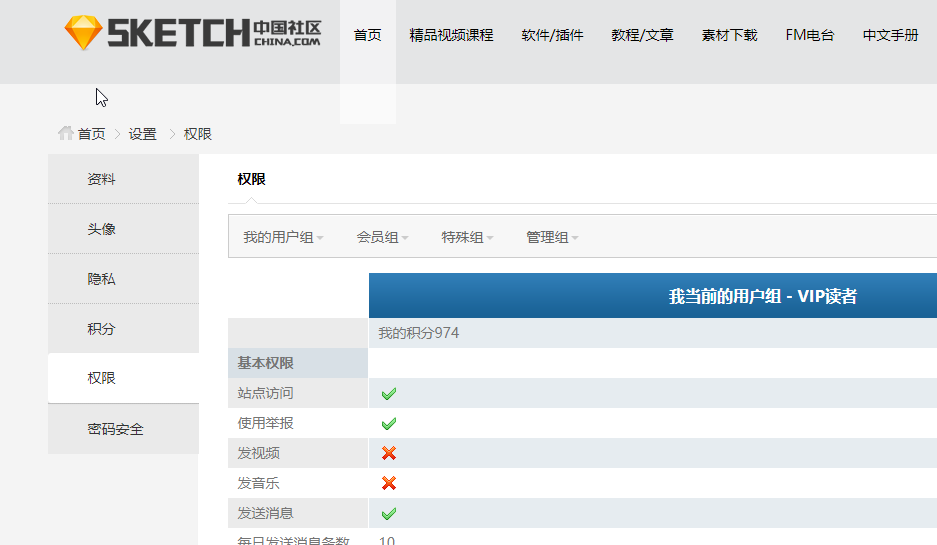Viewport: 937px width, 545px height.
Task: Click 首页 breadcrumb link
Action: coord(91,134)
